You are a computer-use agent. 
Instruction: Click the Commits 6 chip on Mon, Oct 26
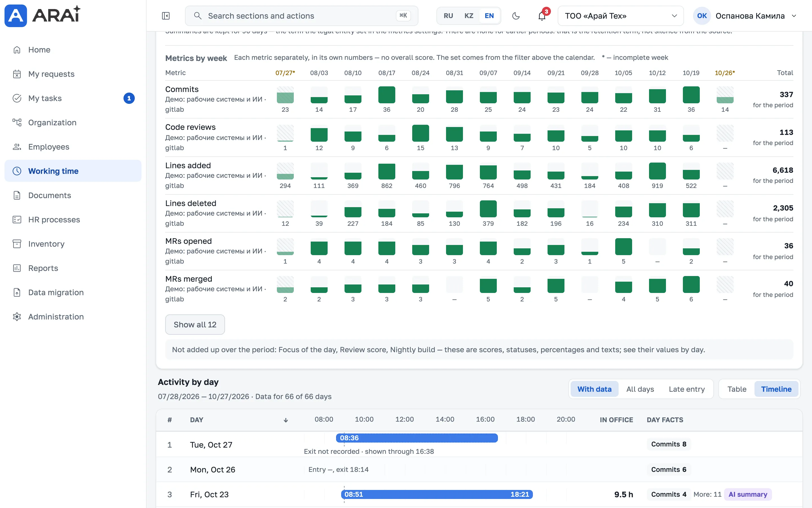point(668,469)
